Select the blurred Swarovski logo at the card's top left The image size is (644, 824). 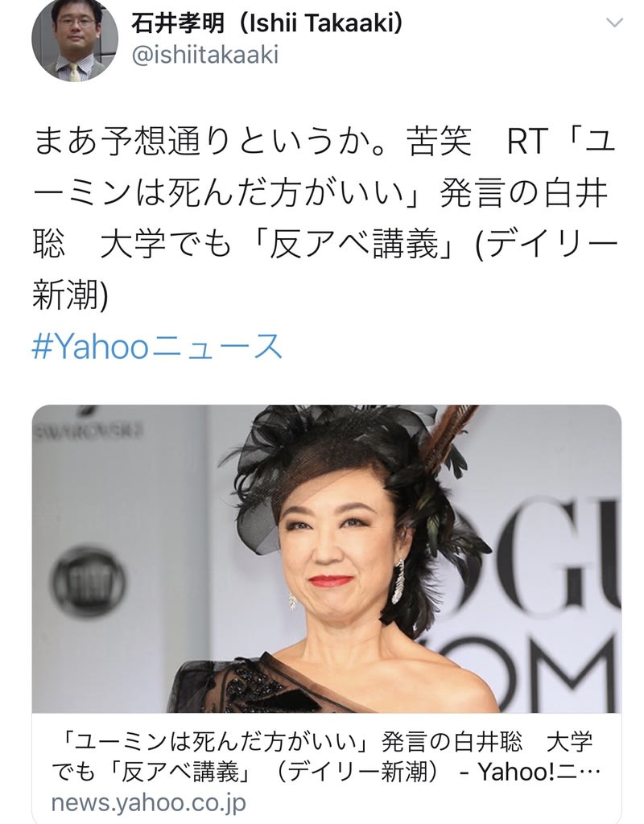(x=88, y=430)
